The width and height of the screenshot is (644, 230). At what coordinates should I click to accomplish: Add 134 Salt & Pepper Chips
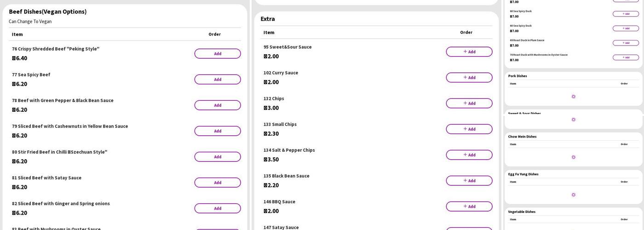[x=469, y=155]
